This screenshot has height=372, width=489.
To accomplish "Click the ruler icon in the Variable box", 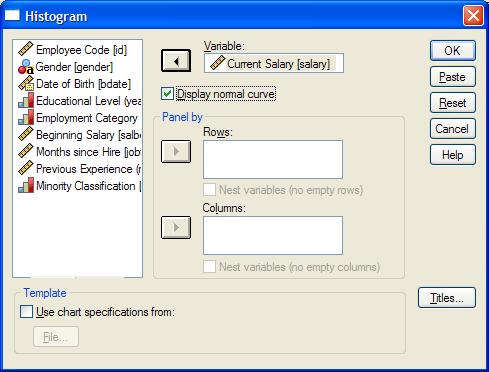I will 217,63.
